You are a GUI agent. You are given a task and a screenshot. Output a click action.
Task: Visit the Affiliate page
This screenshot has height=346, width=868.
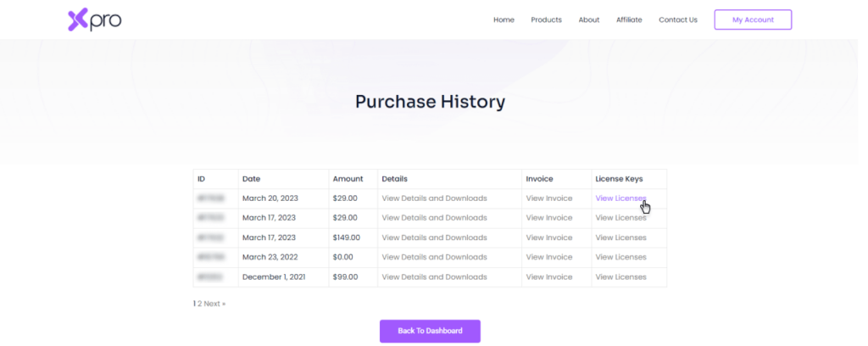click(x=629, y=20)
